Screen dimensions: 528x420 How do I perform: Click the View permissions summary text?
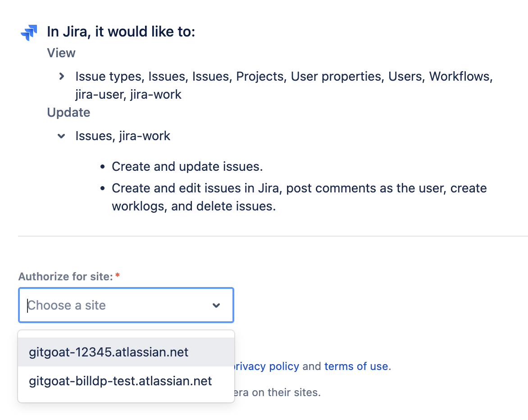pos(284,85)
